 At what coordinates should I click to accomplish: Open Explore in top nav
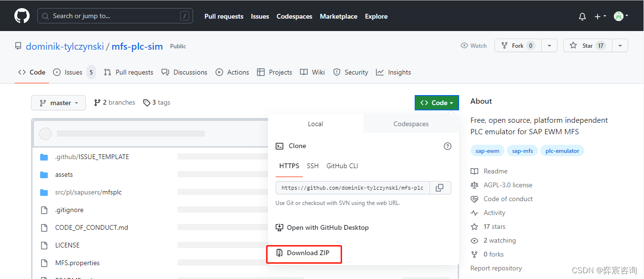pos(376,16)
